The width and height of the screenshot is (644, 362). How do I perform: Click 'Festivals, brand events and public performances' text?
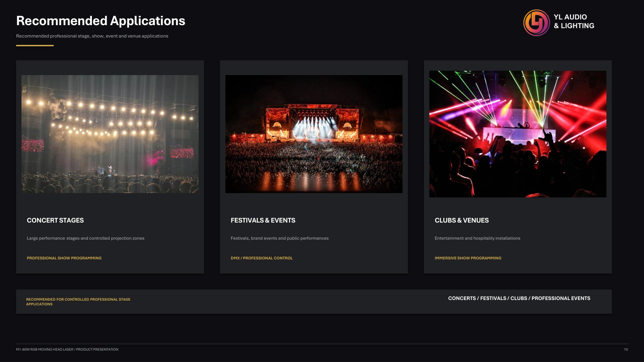point(280,238)
